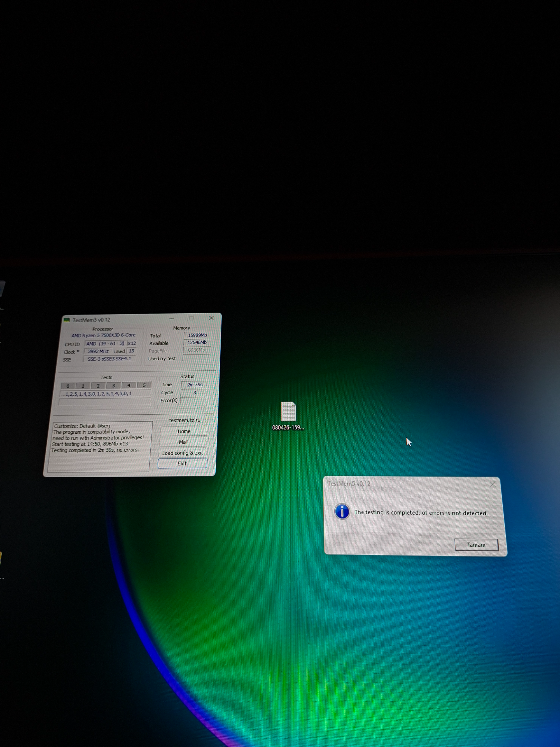Image resolution: width=560 pixels, height=747 pixels.
Task: Click the TestMem5 app icon in the main window title bar
Action: (67, 320)
